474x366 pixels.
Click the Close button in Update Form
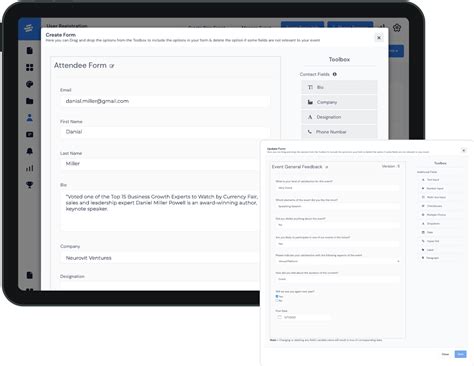coord(445,354)
